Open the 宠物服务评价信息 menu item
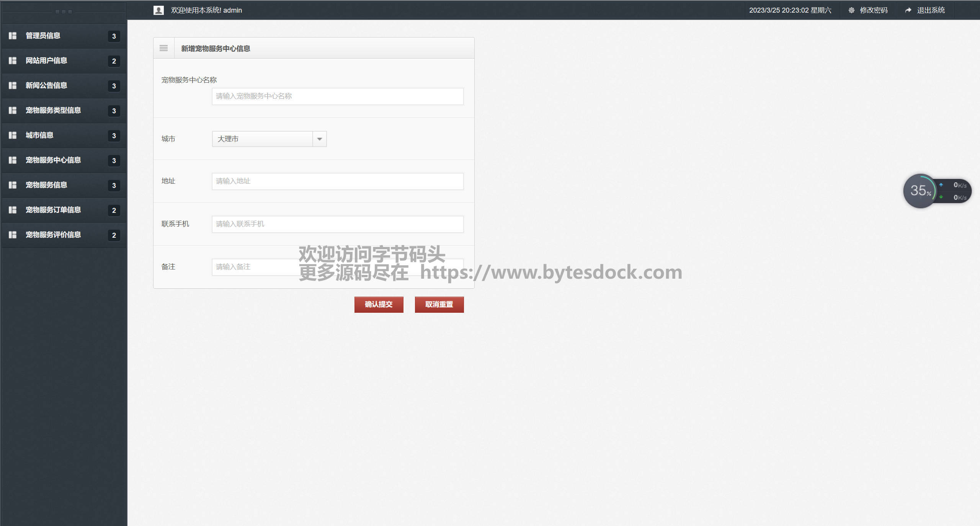 pyautogui.click(x=53, y=235)
